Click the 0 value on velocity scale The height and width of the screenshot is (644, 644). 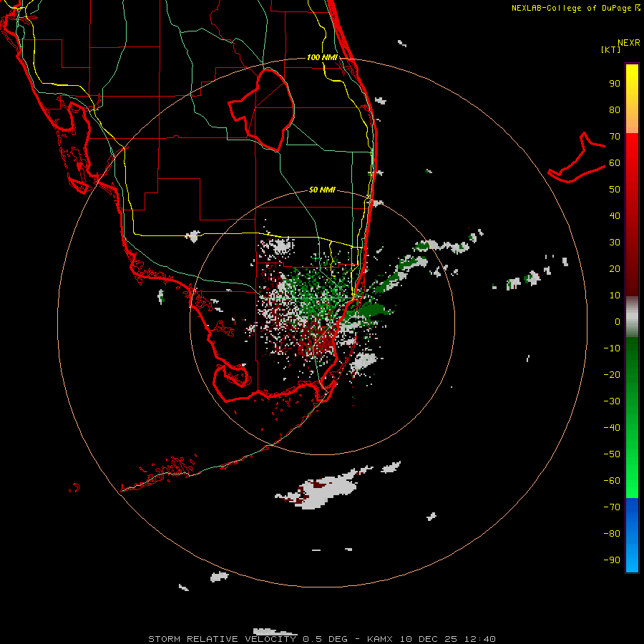(x=618, y=321)
